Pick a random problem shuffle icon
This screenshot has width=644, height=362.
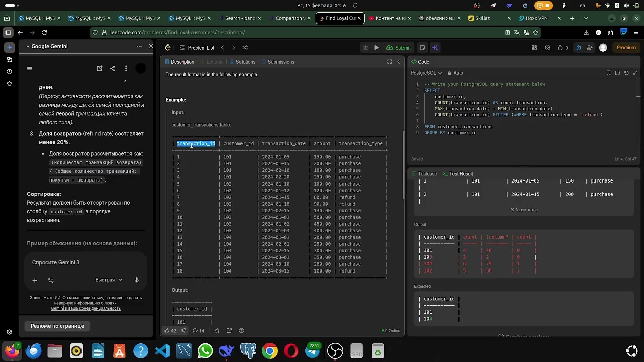click(245, 48)
